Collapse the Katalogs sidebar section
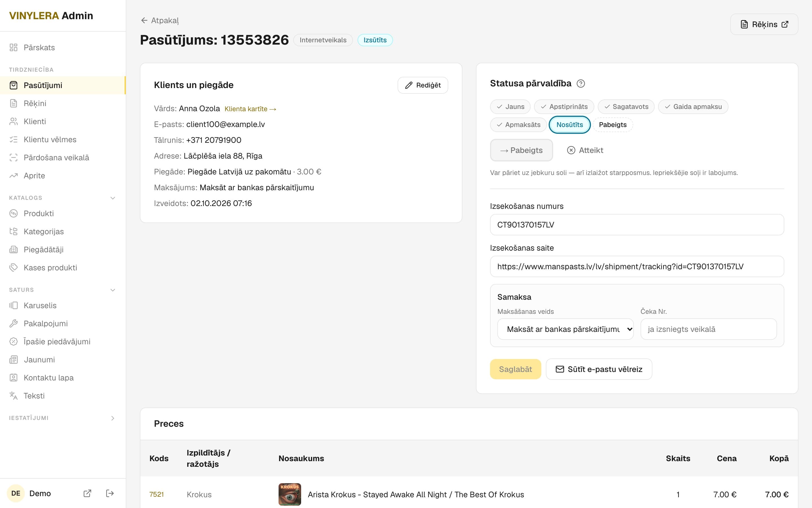Screen dimensions: 812x508 [x=113, y=198]
